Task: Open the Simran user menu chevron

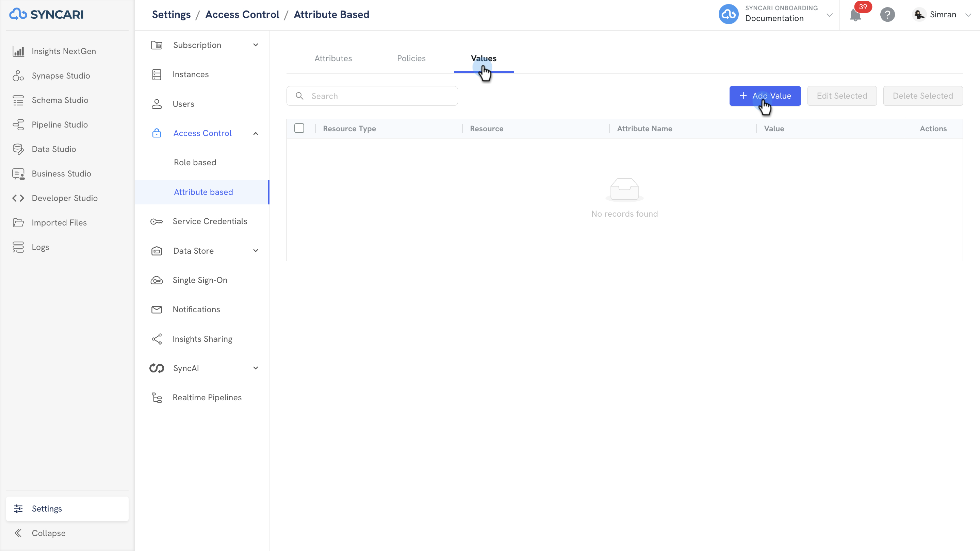Action: (x=968, y=15)
